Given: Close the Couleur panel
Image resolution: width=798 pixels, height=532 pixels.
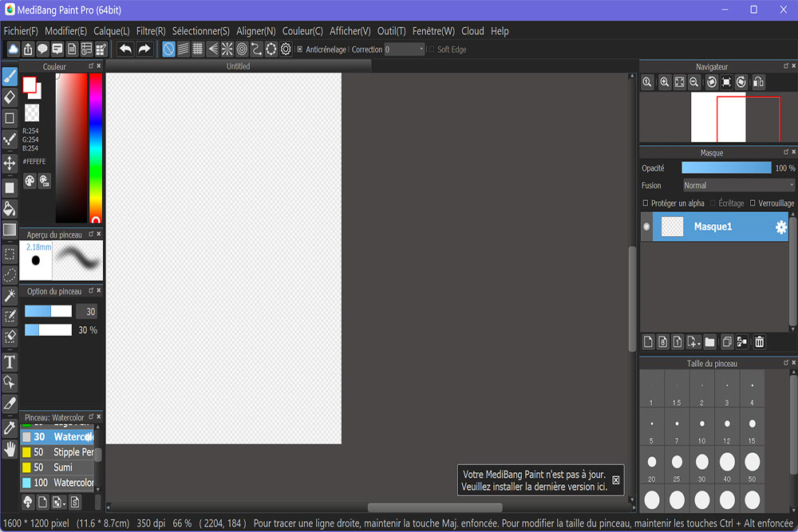Looking at the screenshot, I should pos(99,66).
